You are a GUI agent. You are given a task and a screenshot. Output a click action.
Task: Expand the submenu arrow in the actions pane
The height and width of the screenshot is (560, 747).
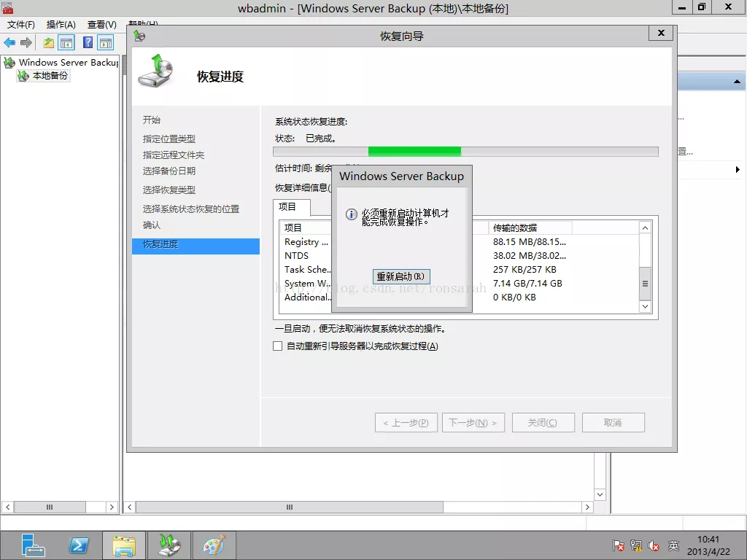pos(738,170)
